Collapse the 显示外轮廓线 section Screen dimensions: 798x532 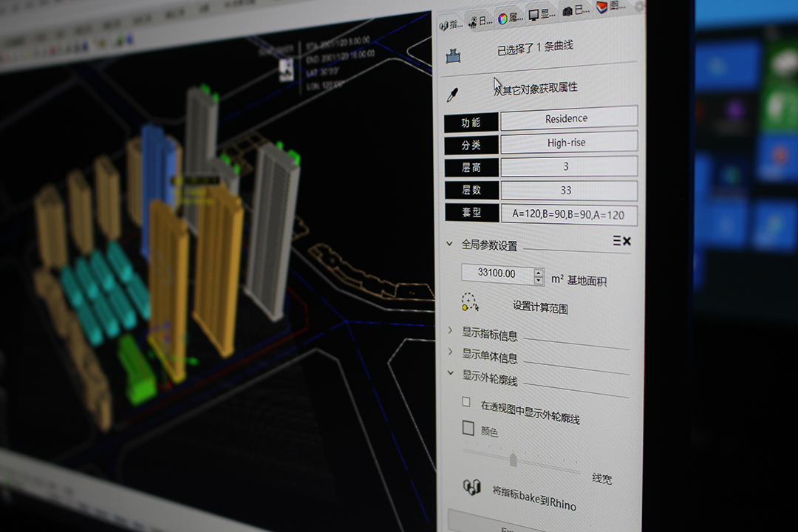click(x=451, y=374)
